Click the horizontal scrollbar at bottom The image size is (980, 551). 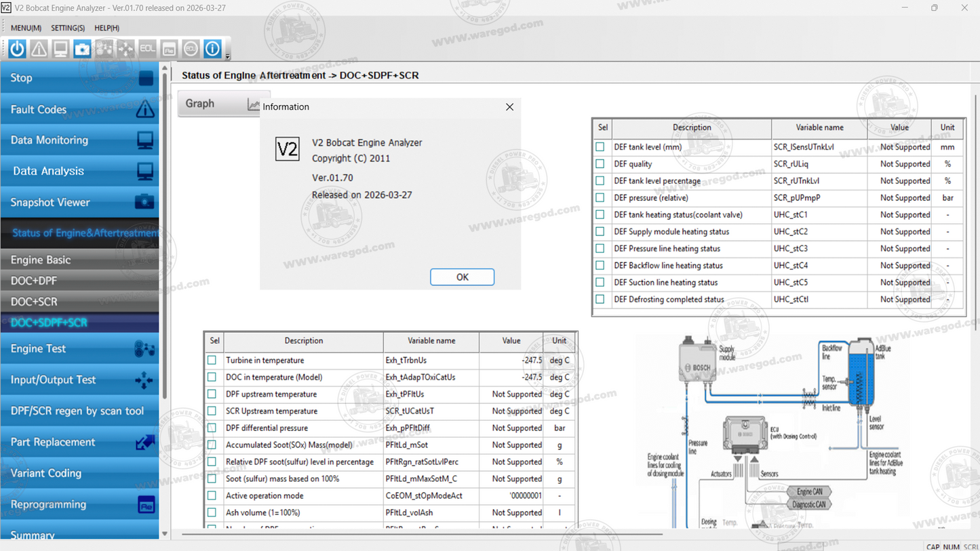click(x=422, y=535)
